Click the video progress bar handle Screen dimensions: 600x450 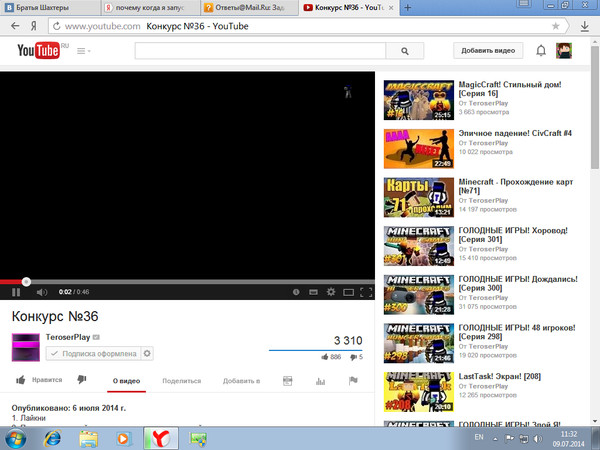pyautogui.click(x=26, y=282)
